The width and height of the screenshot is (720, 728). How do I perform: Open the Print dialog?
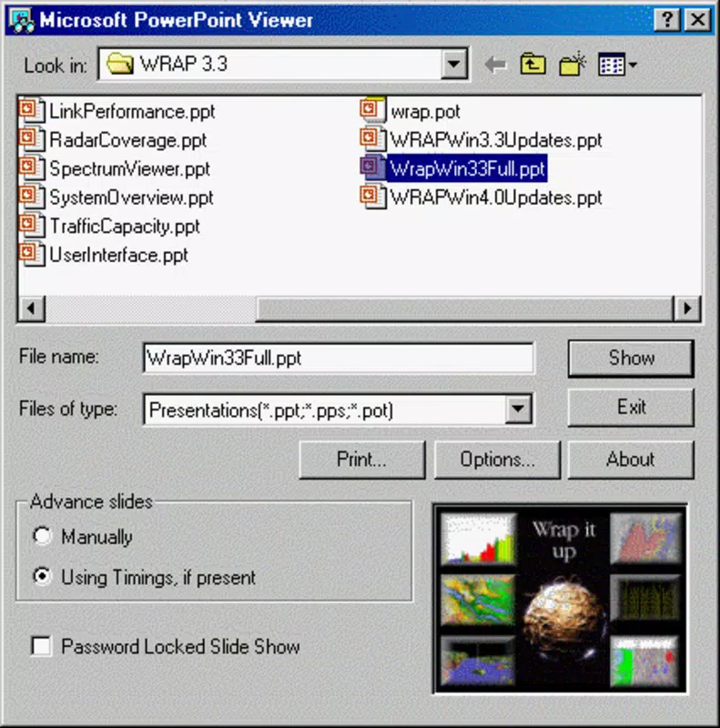pyautogui.click(x=362, y=460)
